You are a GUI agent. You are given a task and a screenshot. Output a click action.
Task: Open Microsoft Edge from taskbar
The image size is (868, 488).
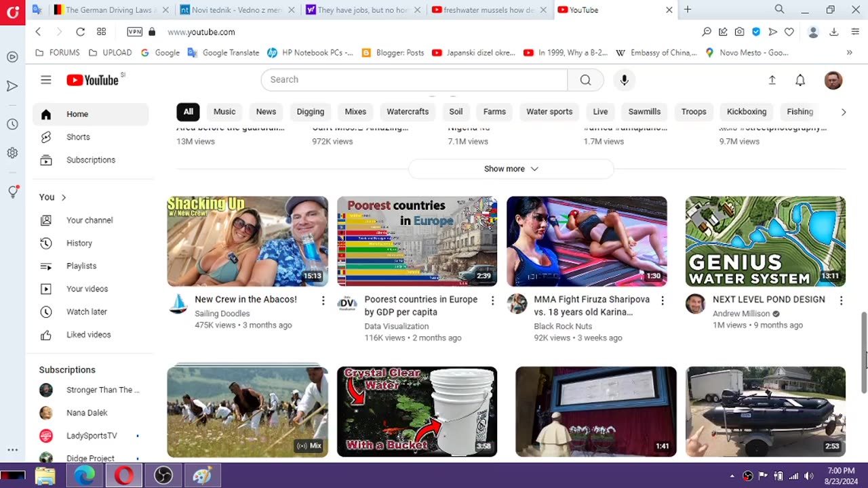[x=85, y=475]
